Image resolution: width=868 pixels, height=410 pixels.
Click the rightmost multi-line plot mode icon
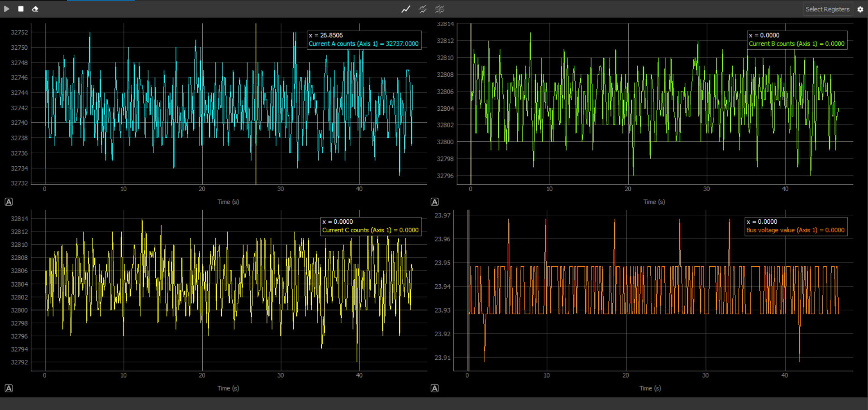tap(439, 9)
